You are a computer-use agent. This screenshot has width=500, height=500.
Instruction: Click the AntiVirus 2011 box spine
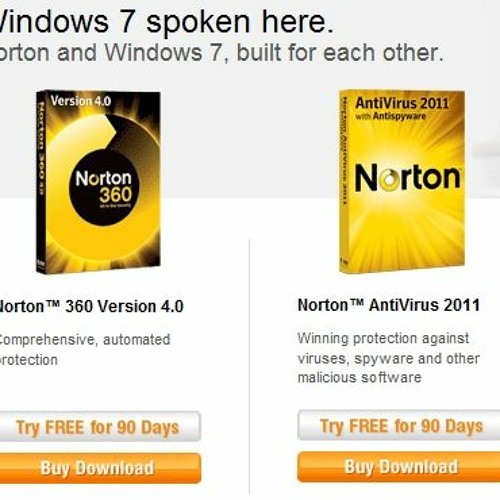pos(344,182)
